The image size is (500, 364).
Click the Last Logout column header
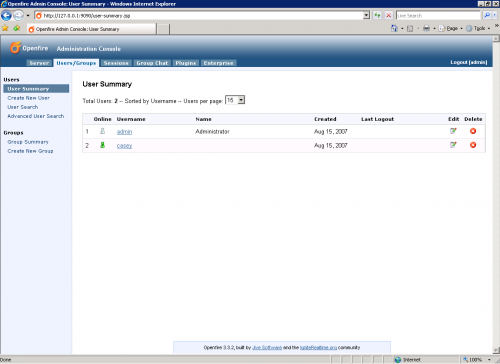coord(377,119)
